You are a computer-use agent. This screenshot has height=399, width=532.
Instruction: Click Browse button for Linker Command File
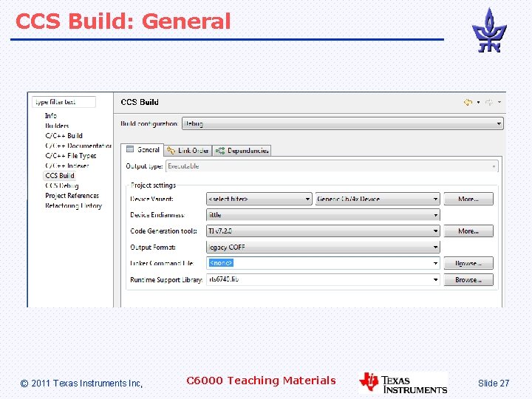coord(468,263)
